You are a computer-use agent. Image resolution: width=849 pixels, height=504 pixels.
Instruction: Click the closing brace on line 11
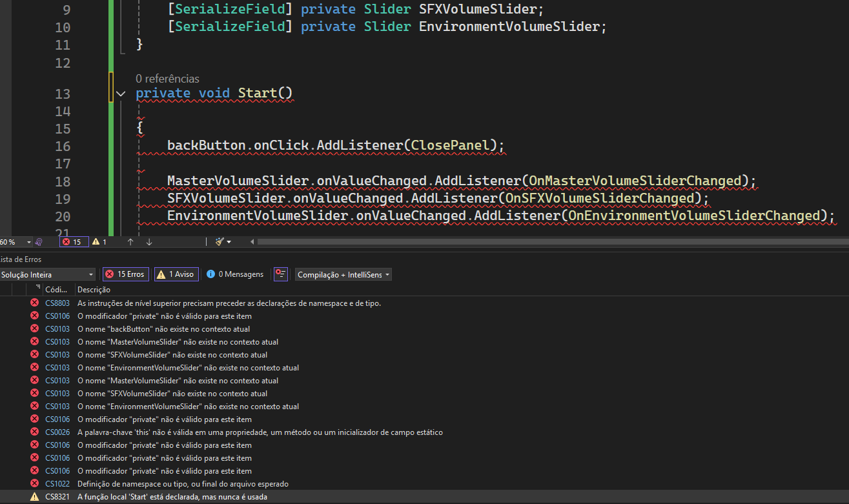click(x=139, y=45)
